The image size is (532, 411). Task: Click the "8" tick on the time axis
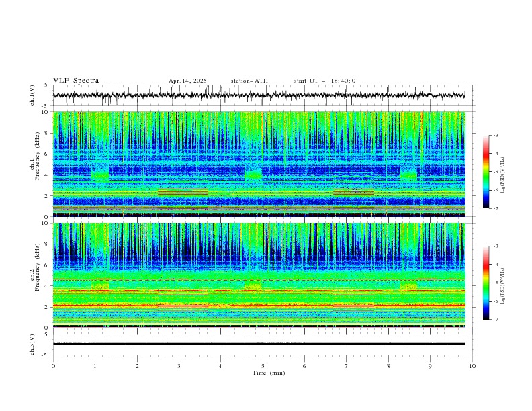(x=388, y=366)
